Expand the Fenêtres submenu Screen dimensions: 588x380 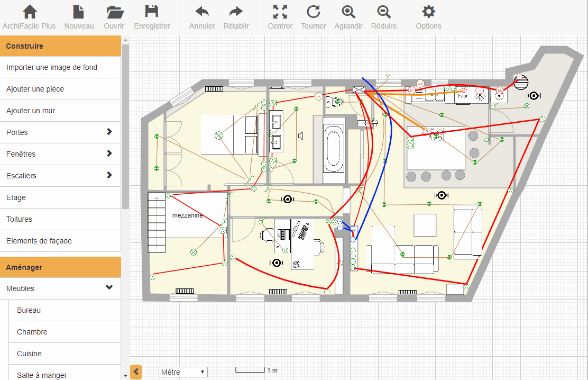109,153
